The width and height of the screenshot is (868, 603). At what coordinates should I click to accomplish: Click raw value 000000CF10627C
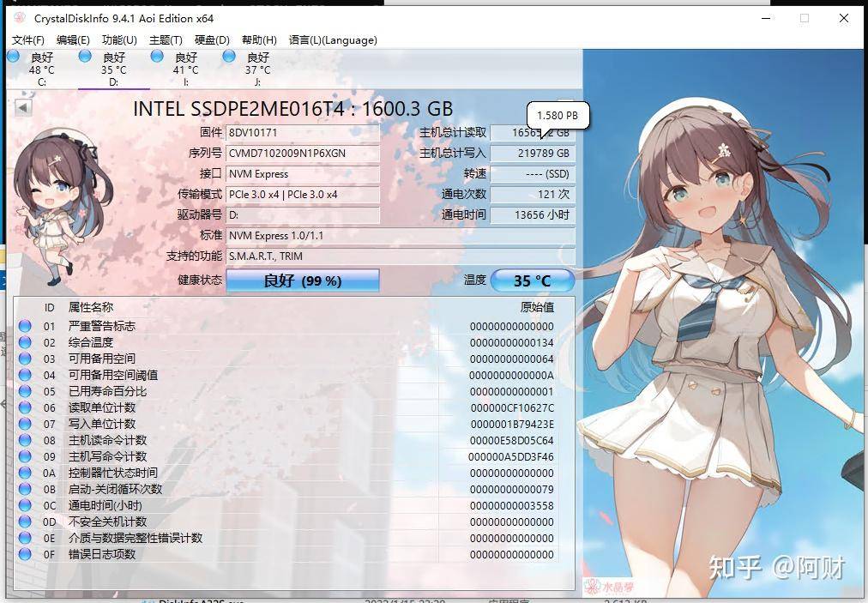click(x=512, y=408)
